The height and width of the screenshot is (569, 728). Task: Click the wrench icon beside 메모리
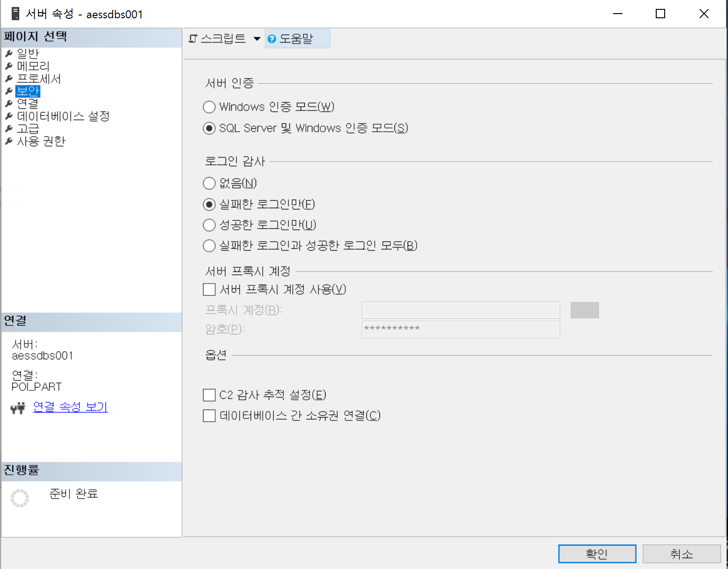pyautogui.click(x=8, y=66)
